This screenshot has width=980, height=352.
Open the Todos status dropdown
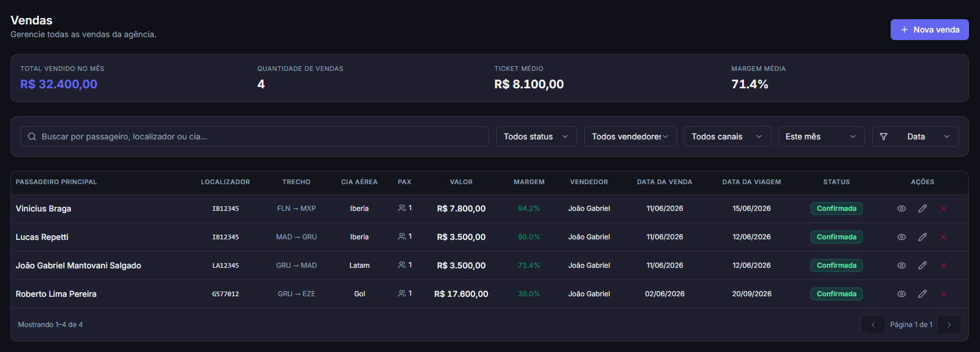(x=537, y=137)
